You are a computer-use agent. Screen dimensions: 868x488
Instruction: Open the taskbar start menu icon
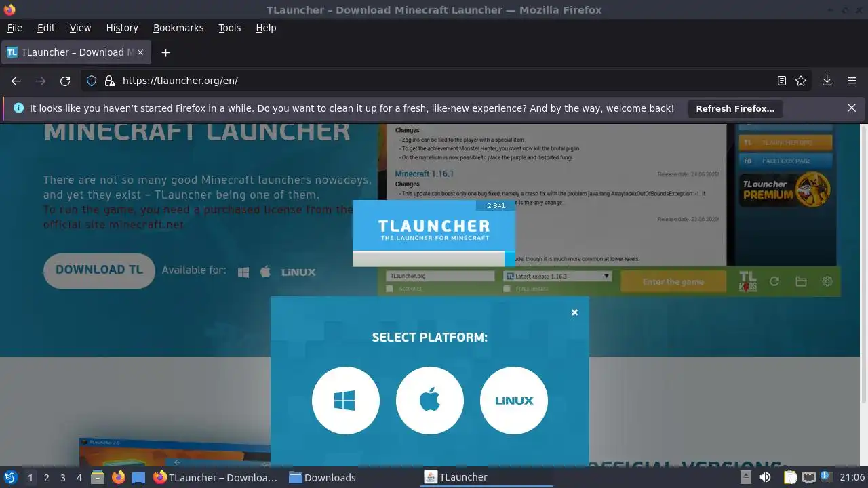(11, 477)
